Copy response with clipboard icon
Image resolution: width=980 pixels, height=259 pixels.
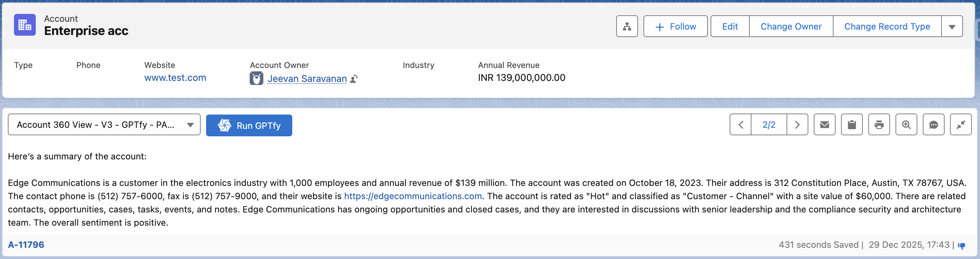pyautogui.click(x=852, y=124)
